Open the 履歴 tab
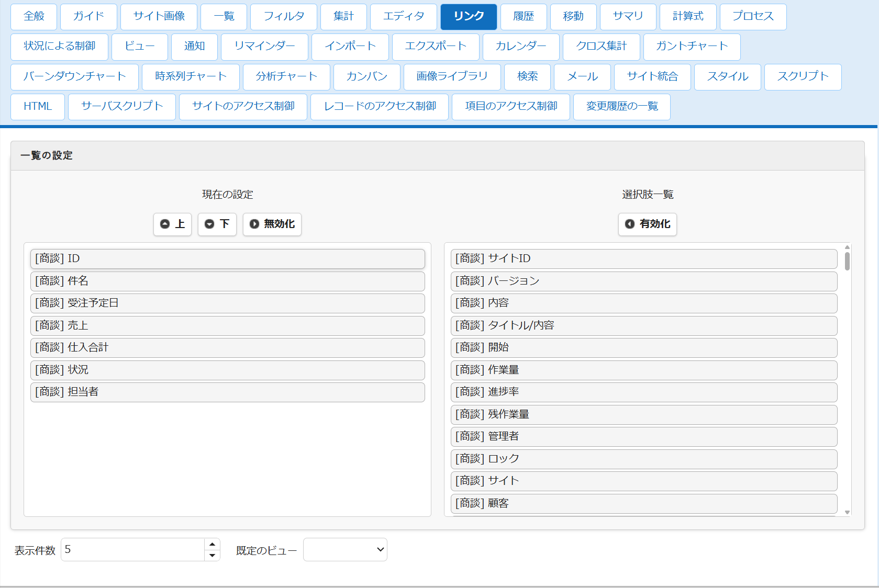Screen dimensions: 879x588 click(x=524, y=17)
